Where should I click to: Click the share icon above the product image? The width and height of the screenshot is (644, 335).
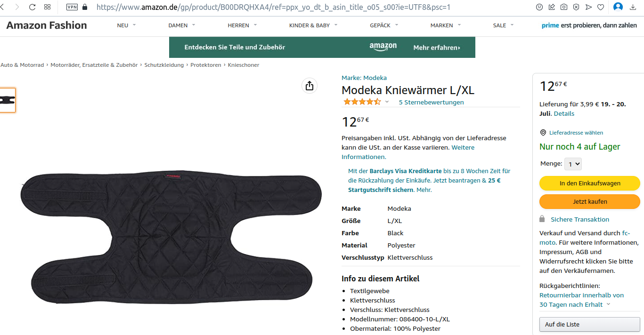click(x=309, y=86)
